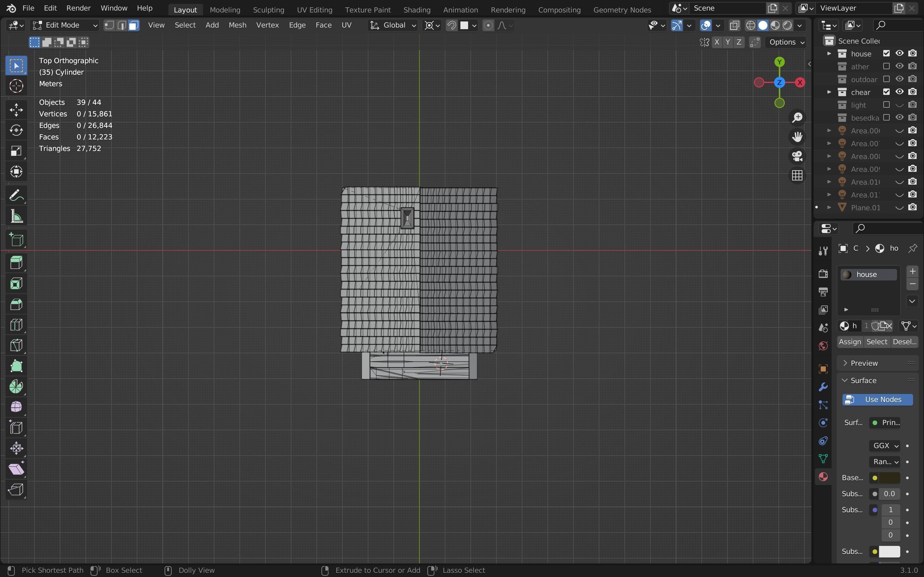Choose the Loop Cut tool
Viewport: 924px width, 577px height.
pos(16,325)
